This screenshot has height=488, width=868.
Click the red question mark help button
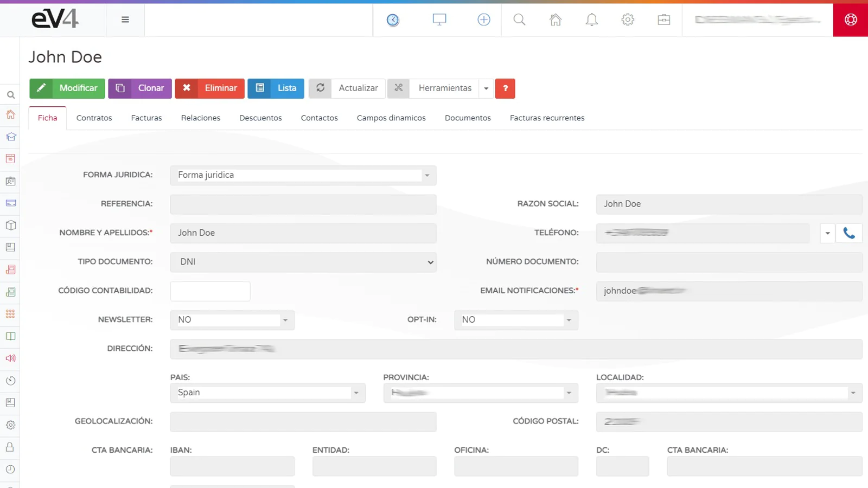click(x=505, y=88)
